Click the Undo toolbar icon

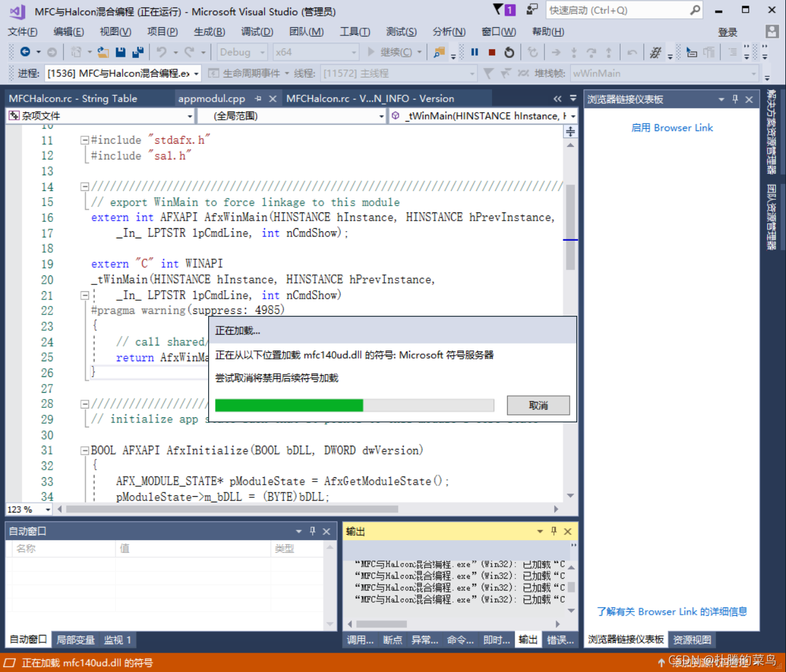[161, 52]
